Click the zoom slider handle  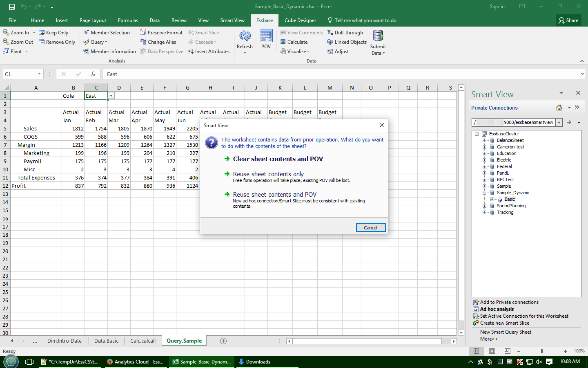coord(541,351)
